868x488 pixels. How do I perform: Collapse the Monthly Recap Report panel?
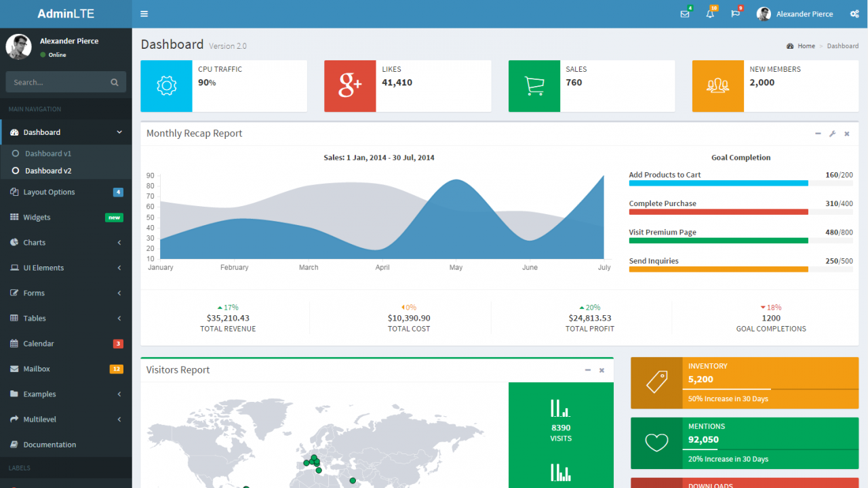[818, 134]
